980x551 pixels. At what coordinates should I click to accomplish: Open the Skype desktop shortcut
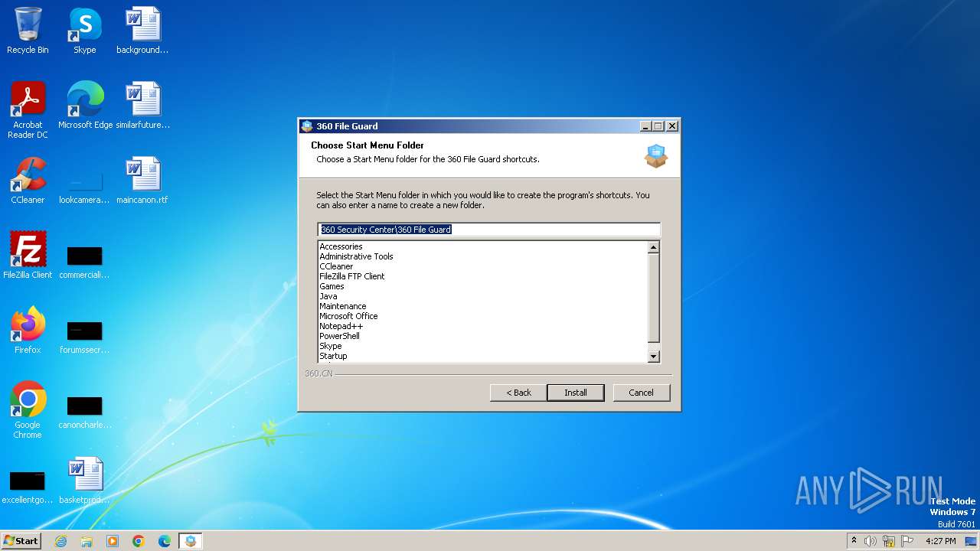[84, 31]
